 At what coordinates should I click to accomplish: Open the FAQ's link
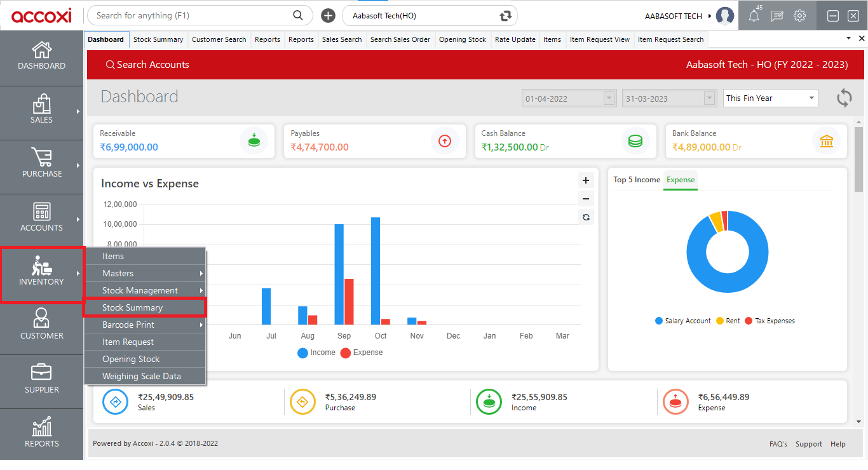(x=778, y=444)
